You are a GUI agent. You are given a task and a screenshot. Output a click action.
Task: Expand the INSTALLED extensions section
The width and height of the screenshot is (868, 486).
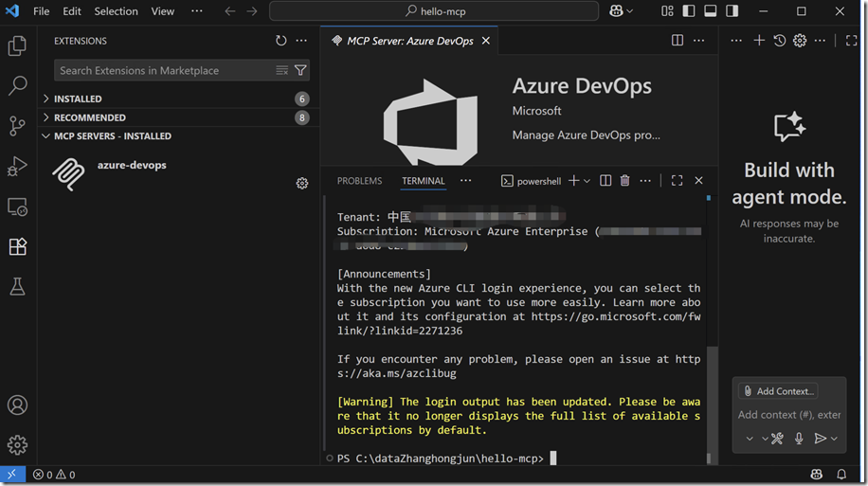click(x=178, y=99)
